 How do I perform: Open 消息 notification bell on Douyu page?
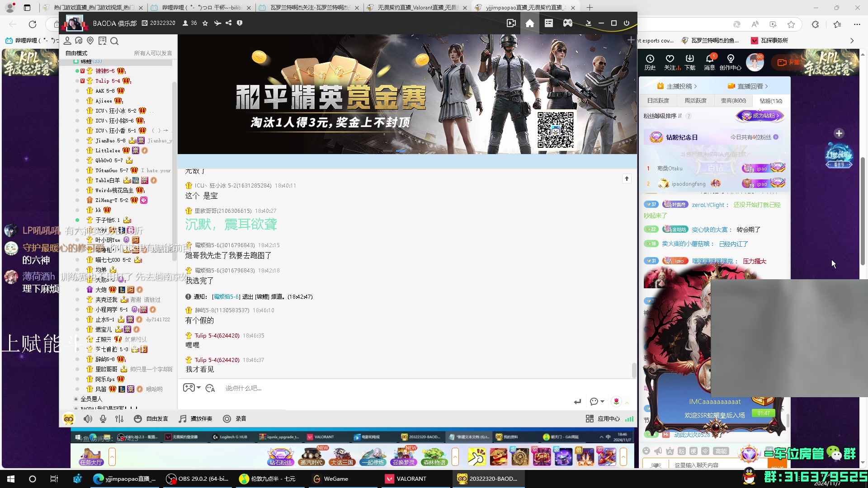coord(710,62)
